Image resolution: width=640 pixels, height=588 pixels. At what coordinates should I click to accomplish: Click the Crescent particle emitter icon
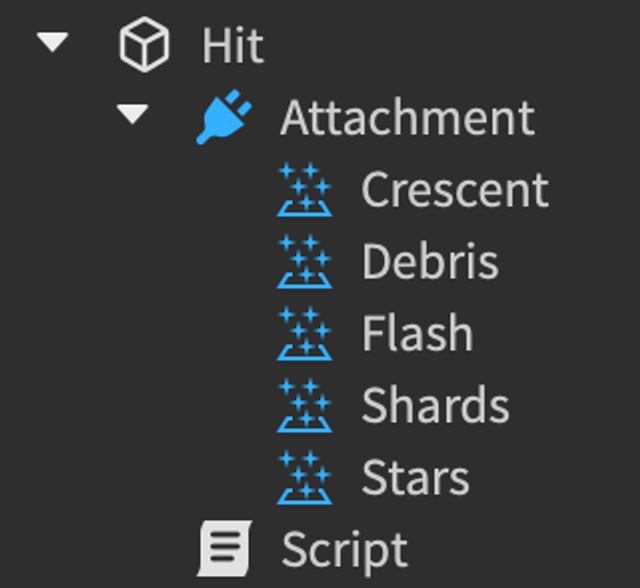(x=304, y=189)
